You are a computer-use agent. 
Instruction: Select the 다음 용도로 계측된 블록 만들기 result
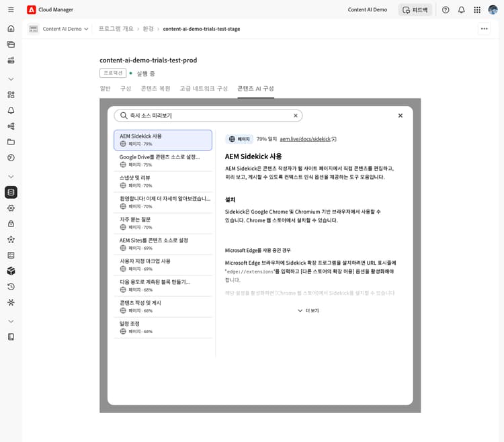click(163, 286)
